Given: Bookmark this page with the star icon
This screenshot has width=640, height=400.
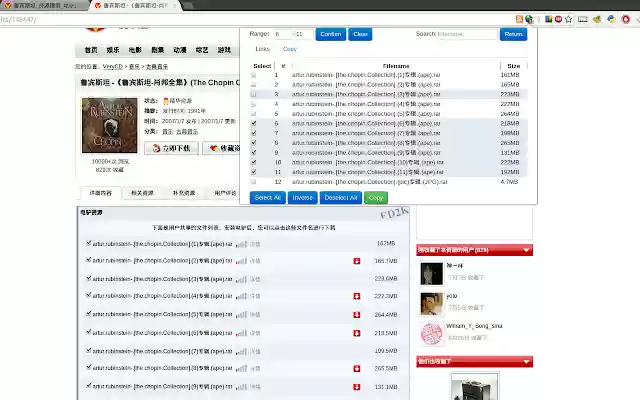Looking at the screenshot, I should 569,19.
